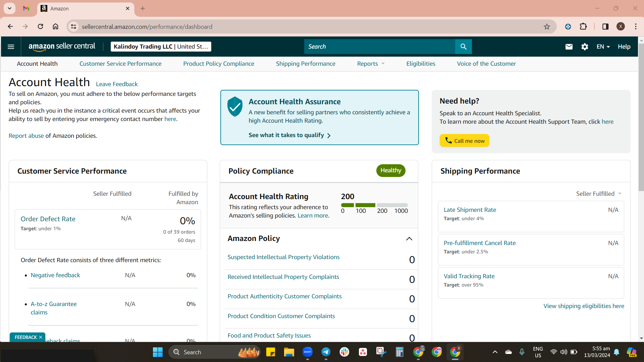This screenshot has height=362, width=644.
Task: View site information icon in address bar
Action: coord(73,26)
